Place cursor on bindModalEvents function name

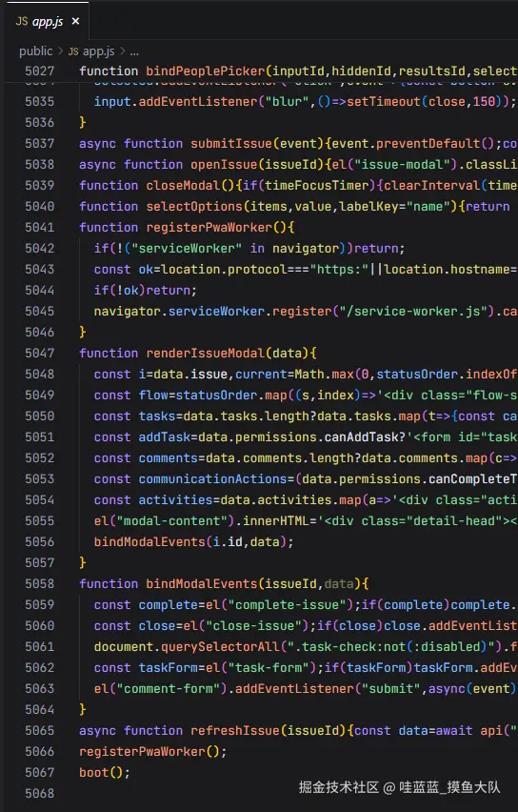[201, 583]
